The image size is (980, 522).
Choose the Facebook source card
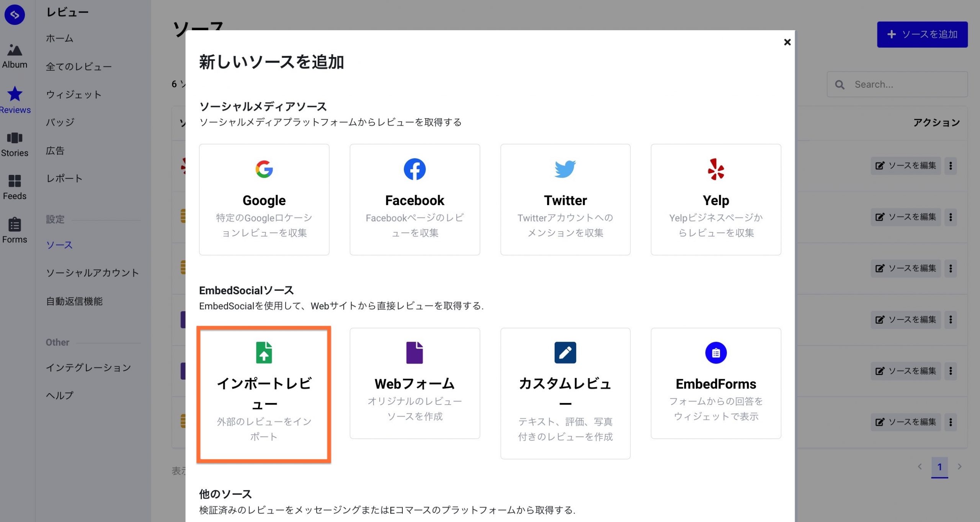tap(415, 199)
